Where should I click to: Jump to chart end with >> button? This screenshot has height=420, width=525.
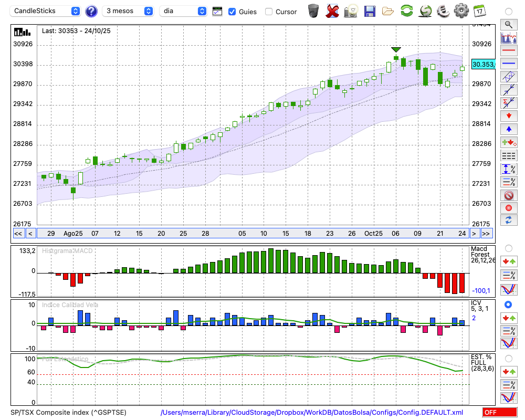(x=486, y=234)
